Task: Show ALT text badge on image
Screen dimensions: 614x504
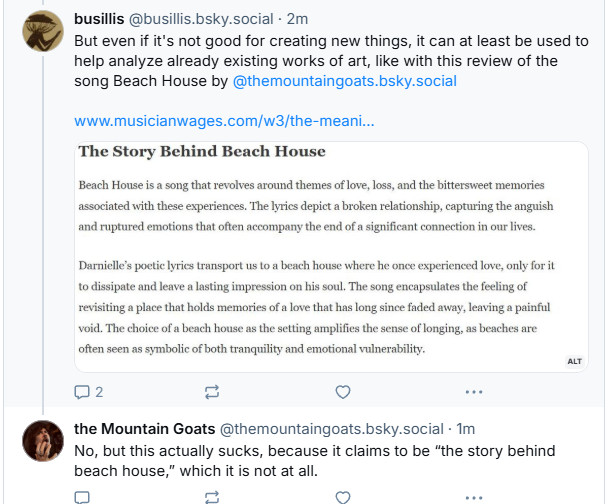Action: point(574,361)
